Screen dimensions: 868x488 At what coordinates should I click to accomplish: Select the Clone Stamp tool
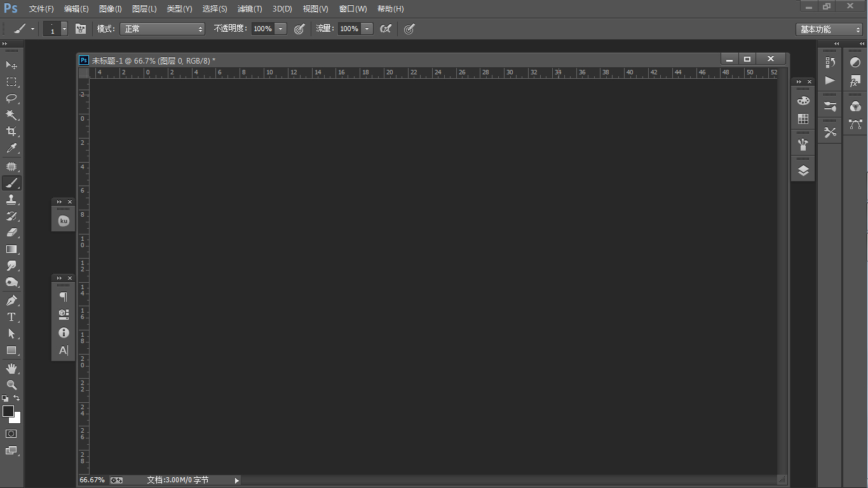point(11,200)
